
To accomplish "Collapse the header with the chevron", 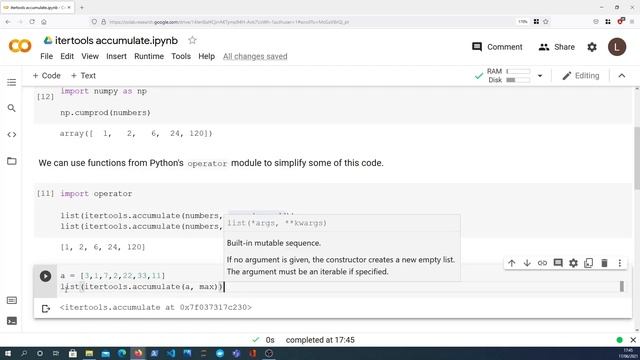I will click(622, 76).
